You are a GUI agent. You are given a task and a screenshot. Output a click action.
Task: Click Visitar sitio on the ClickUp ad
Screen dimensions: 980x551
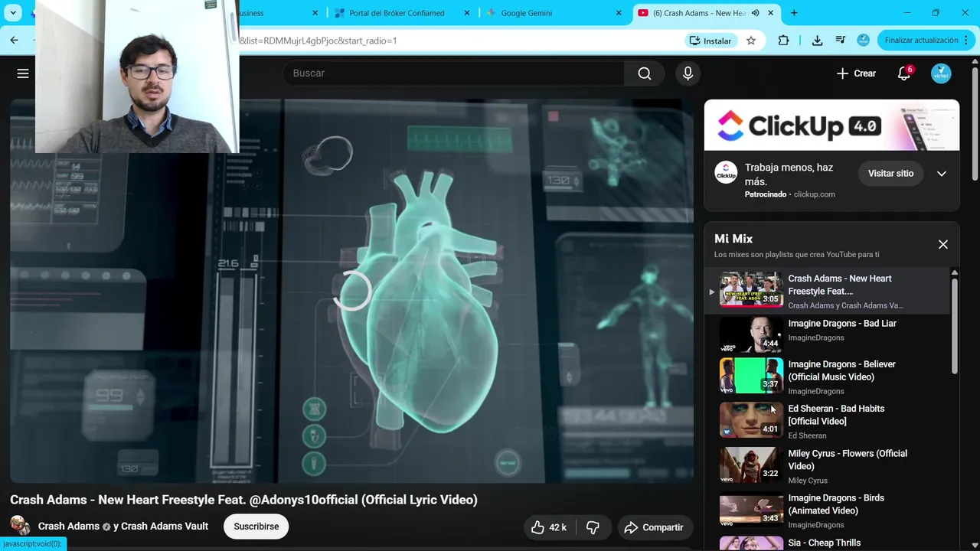tap(890, 174)
